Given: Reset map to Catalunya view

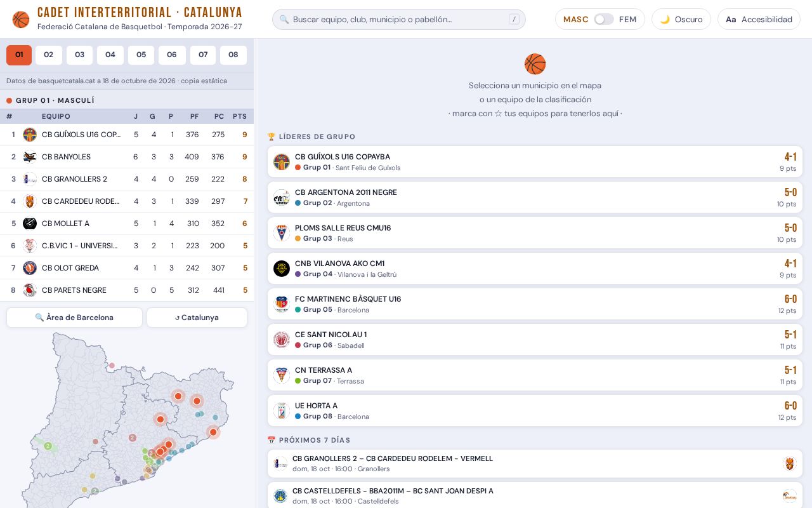Looking at the screenshot, I should point(197,317).
